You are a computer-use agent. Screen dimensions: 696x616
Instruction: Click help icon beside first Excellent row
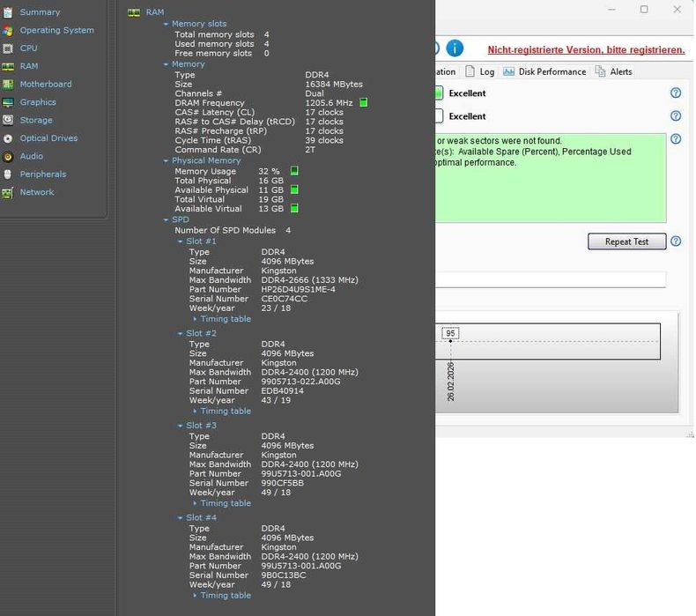pos(676,93)
